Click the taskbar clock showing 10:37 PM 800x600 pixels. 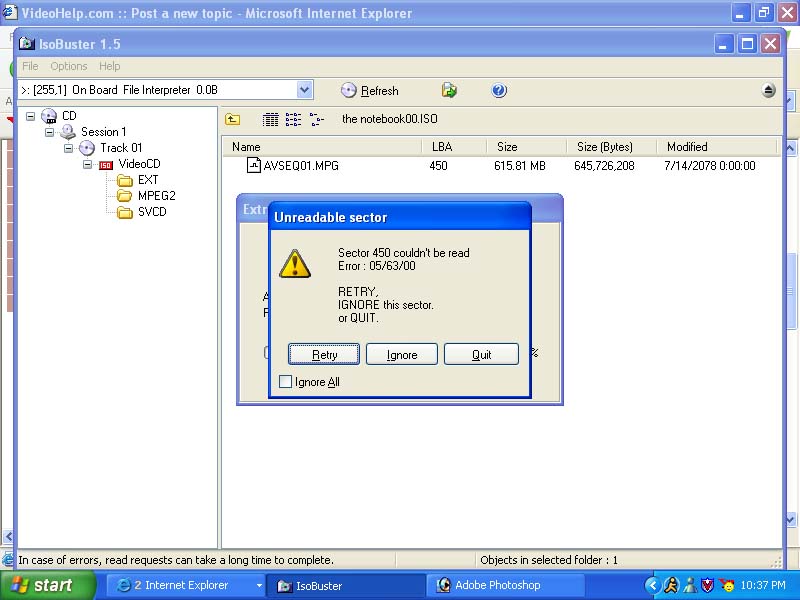click(x=763, y=585)
